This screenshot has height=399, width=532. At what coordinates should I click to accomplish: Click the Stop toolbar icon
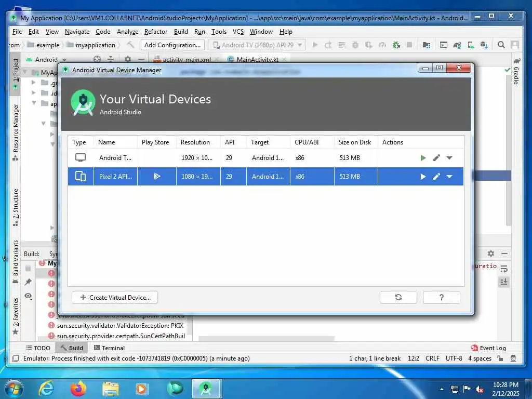(x=409, y=45)
